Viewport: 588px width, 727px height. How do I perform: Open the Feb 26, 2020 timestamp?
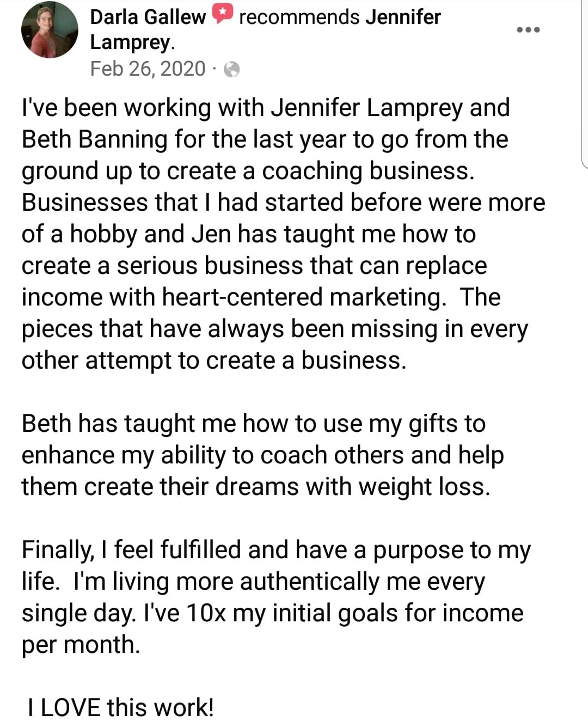pyautogui.click(x=148, y=69)
